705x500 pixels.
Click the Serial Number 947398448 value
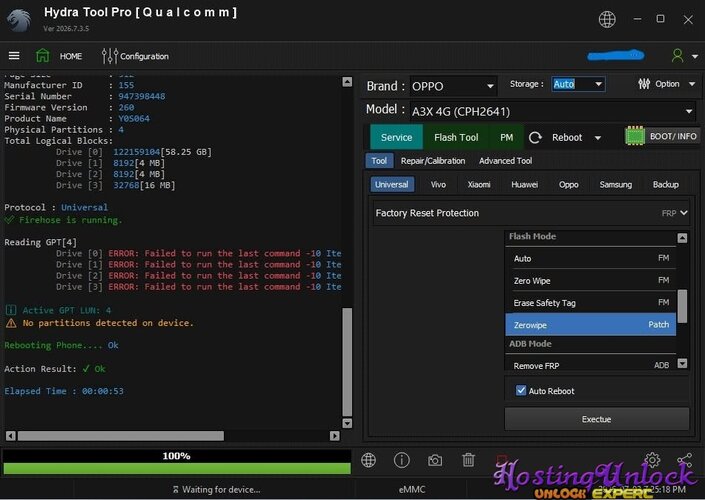pyautogui.click(x=142, y=96)
